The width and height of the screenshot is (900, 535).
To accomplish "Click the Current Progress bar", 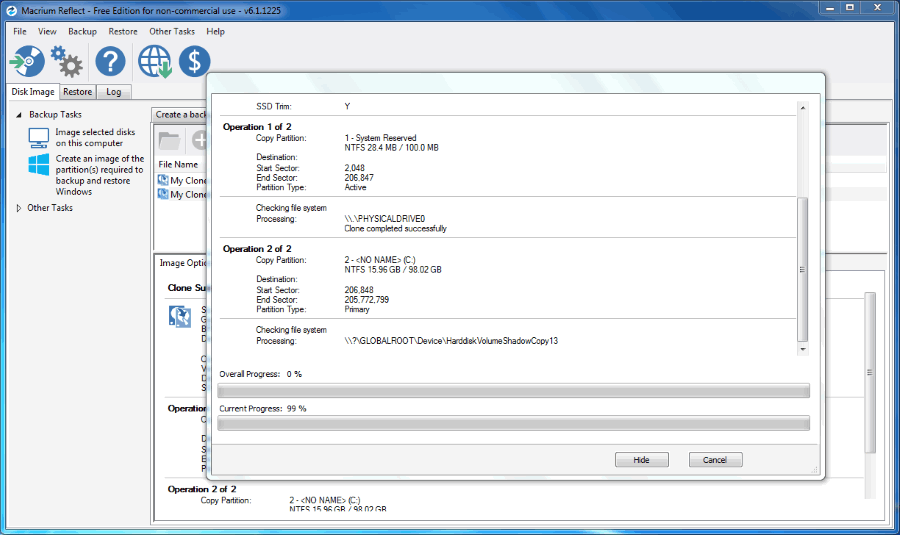I will click(514, 424).
